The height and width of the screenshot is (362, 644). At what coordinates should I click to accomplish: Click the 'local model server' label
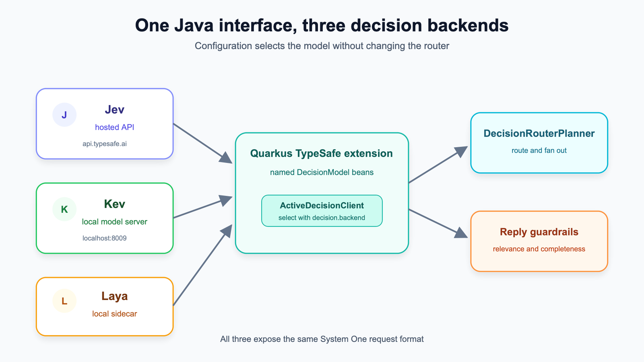point(114,222)
